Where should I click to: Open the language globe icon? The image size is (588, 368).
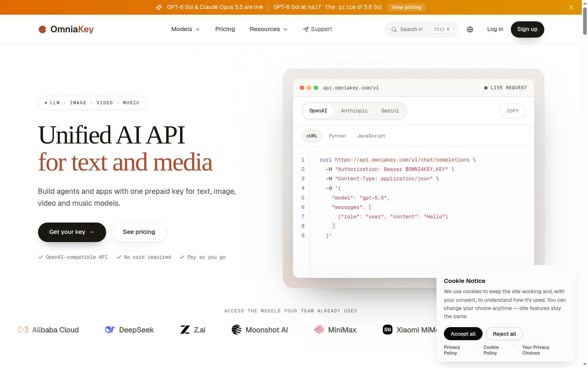coord(470,29)
